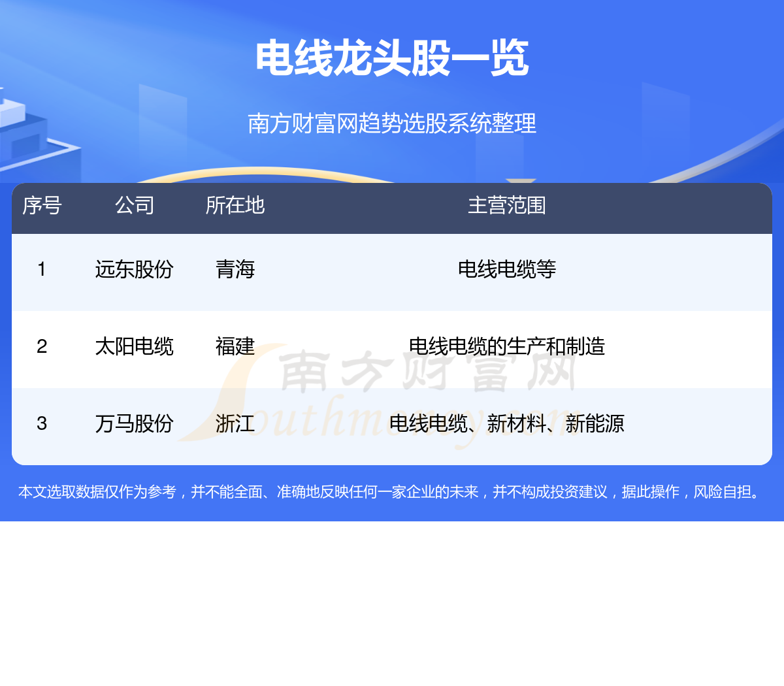Image resolution: width=784 pixels, height=686 pixels.
Task: Click location cell 福建
Action: click(x=235, y=346)
